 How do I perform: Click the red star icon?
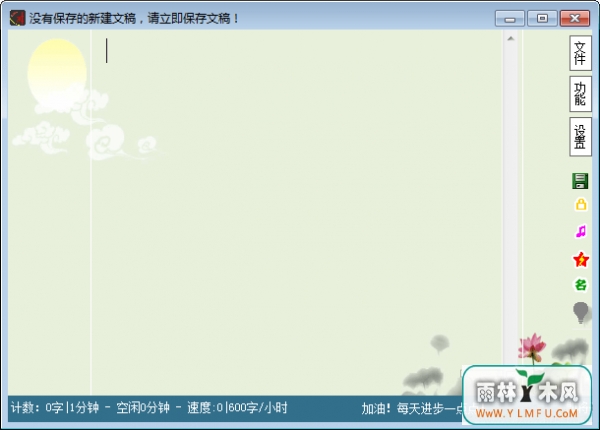point(581,259)
